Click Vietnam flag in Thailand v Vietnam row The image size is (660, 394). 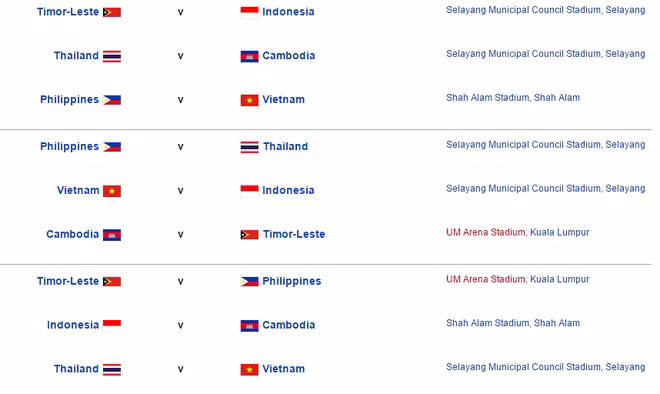click(x=249, y=369)
